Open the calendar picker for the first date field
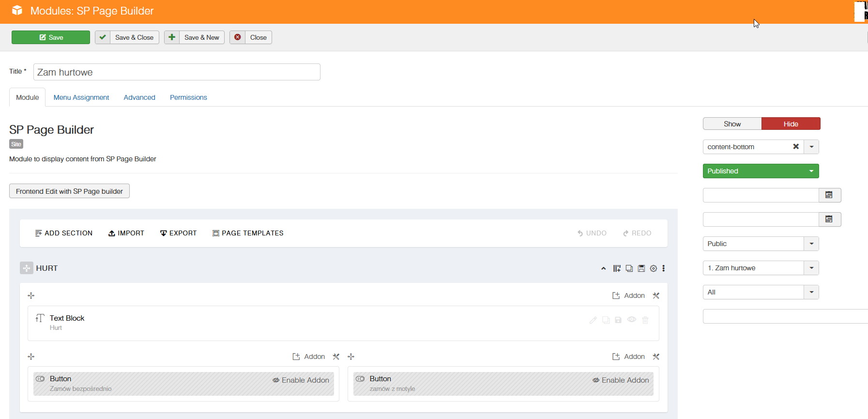868x419 pixels. (x=829, y=195)
